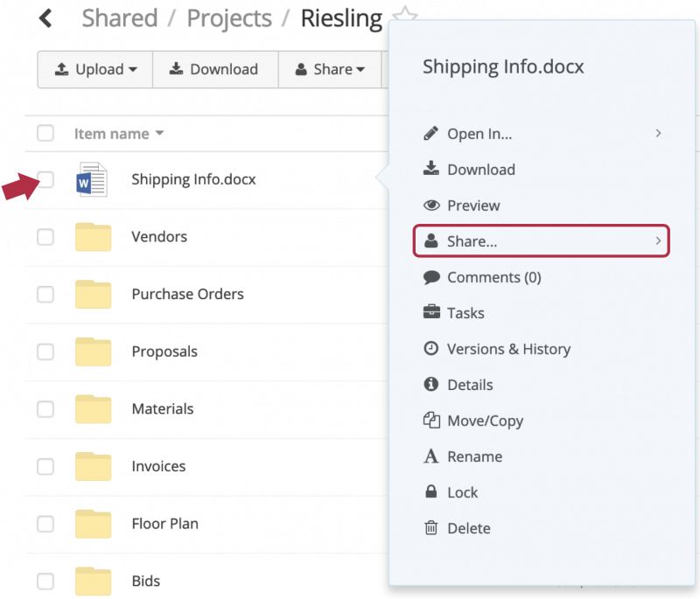Viewport: 700px width, 599px height.
Task: Expand the Share toolbar dropdown
Action: [330, 69]
